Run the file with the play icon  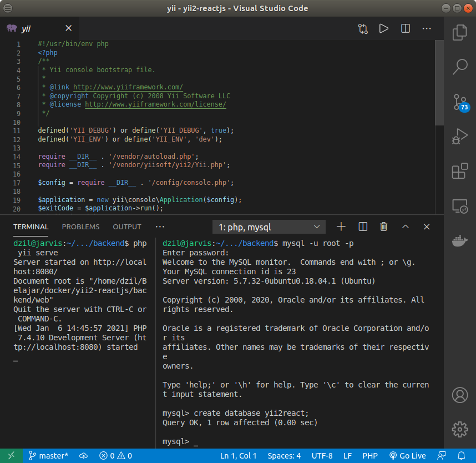click(x=384, y=28)
